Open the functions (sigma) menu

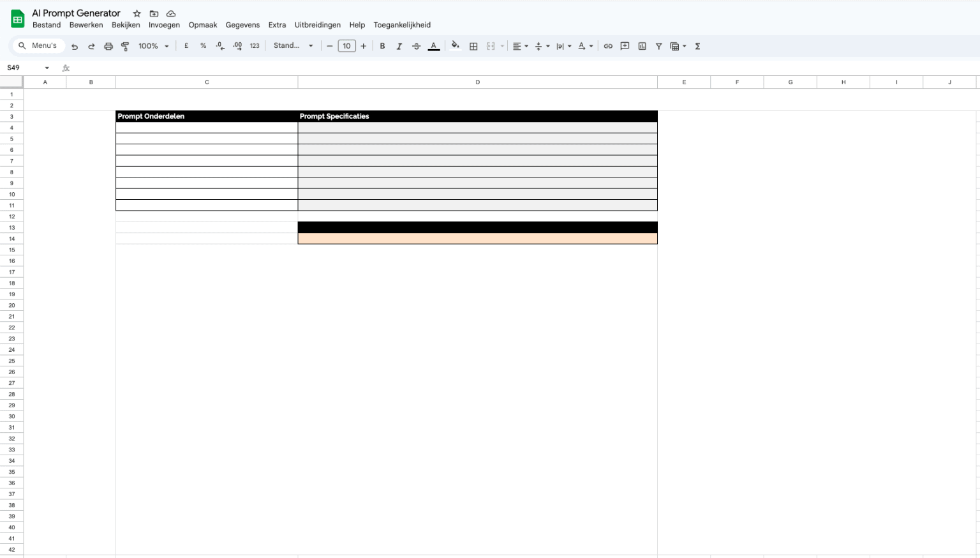point(697,45)
